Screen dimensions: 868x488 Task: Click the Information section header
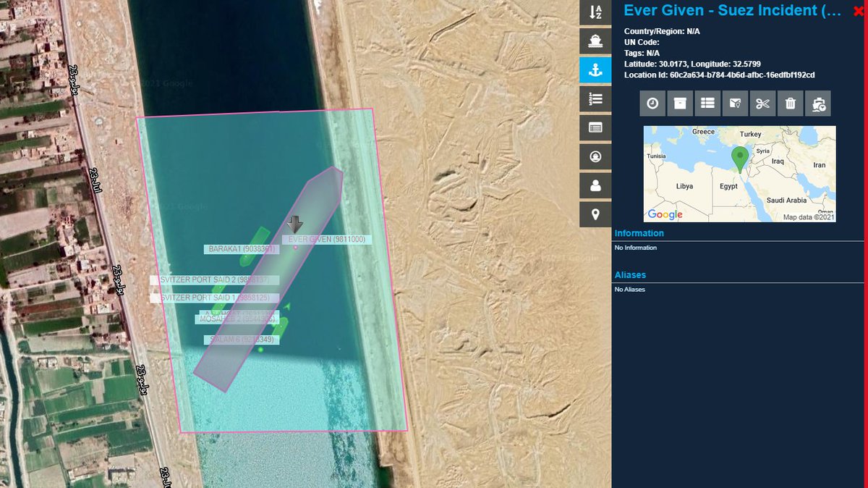[x=639, y=233]
